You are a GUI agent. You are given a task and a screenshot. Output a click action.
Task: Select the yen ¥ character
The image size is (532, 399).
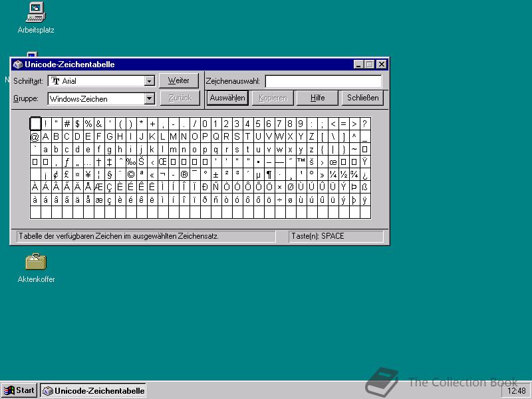(88, 175)
